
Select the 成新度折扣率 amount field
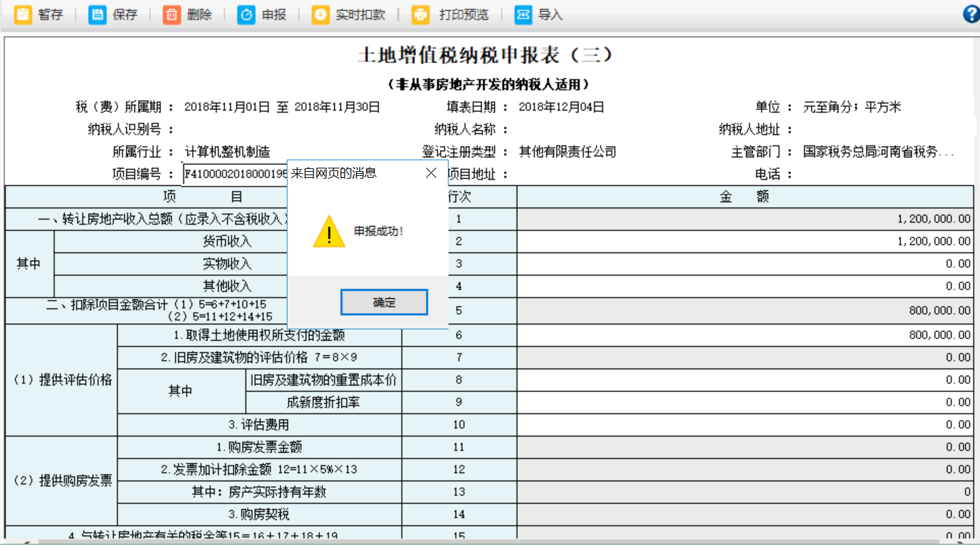pyautogui.click(x=745, y=403)
